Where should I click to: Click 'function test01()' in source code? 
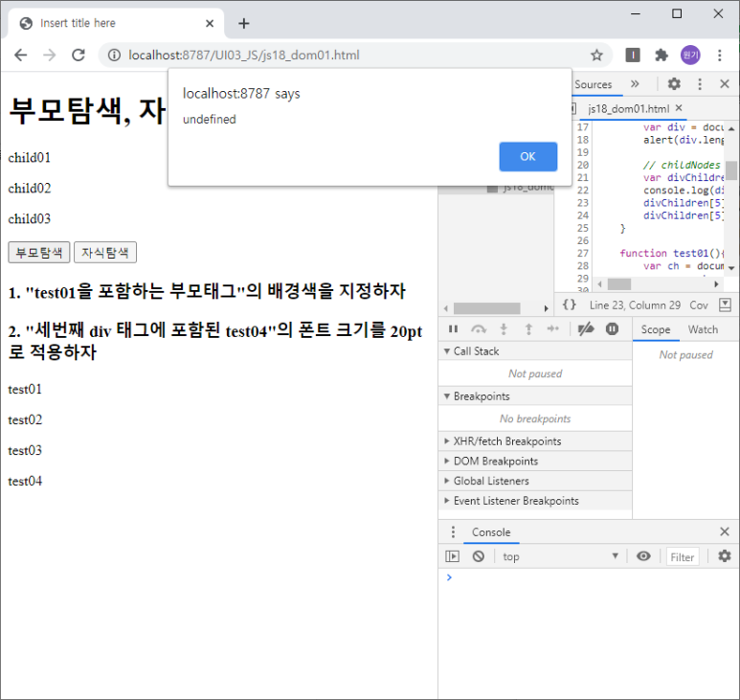tap(670, 253)
